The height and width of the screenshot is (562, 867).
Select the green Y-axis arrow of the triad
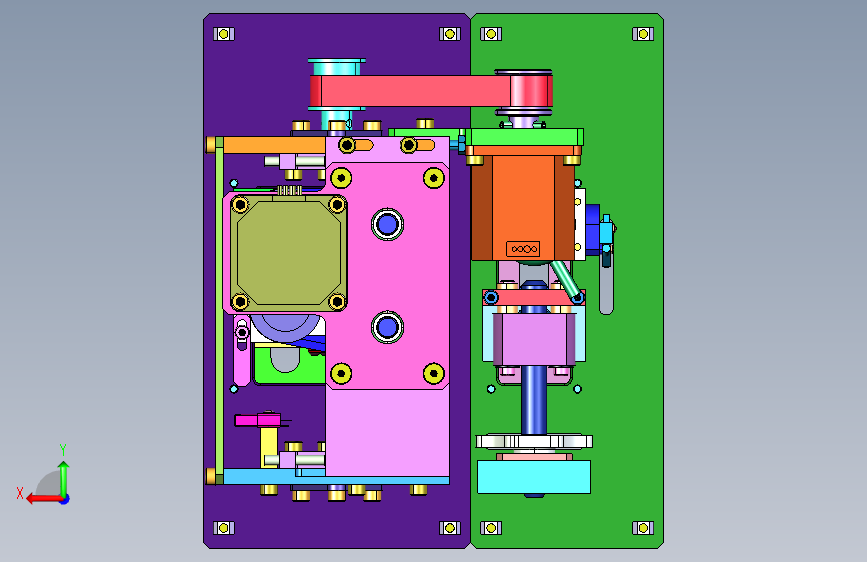(x=64, y=478)
